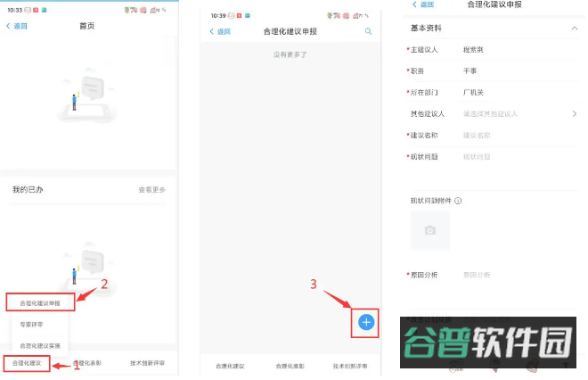Screen dimensions: 588x380
Task: Open search in 合理化建议申报 list screen
Action: pyautogui.click(x=368, y=31)
